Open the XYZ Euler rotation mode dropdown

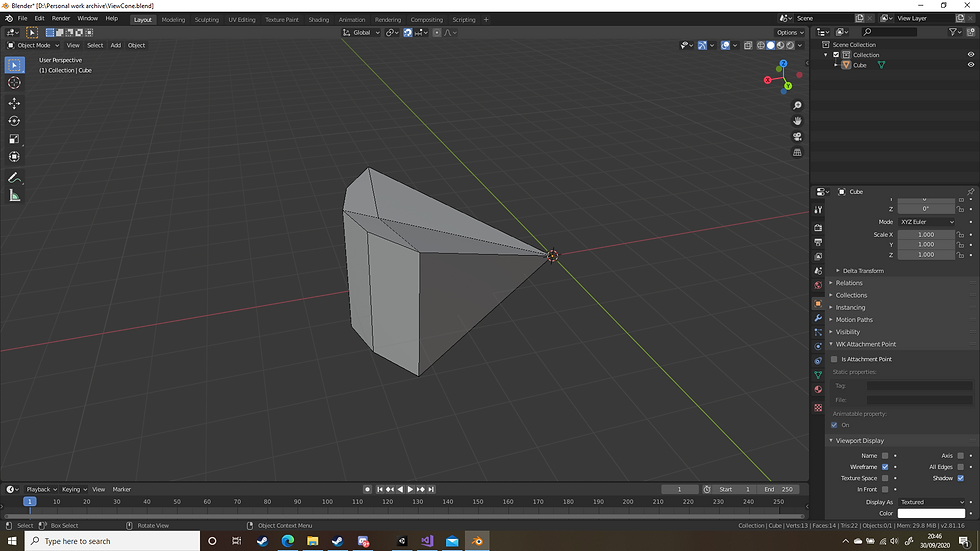[926, 222]
